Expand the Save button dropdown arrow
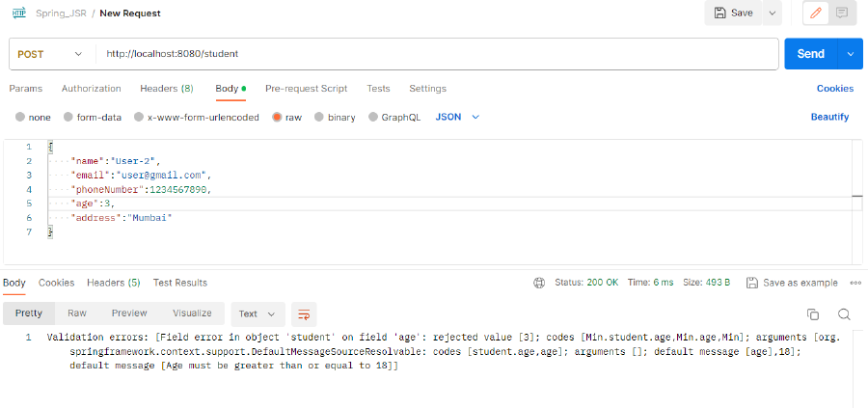The image size is (868, 408). tap(773, 13)
